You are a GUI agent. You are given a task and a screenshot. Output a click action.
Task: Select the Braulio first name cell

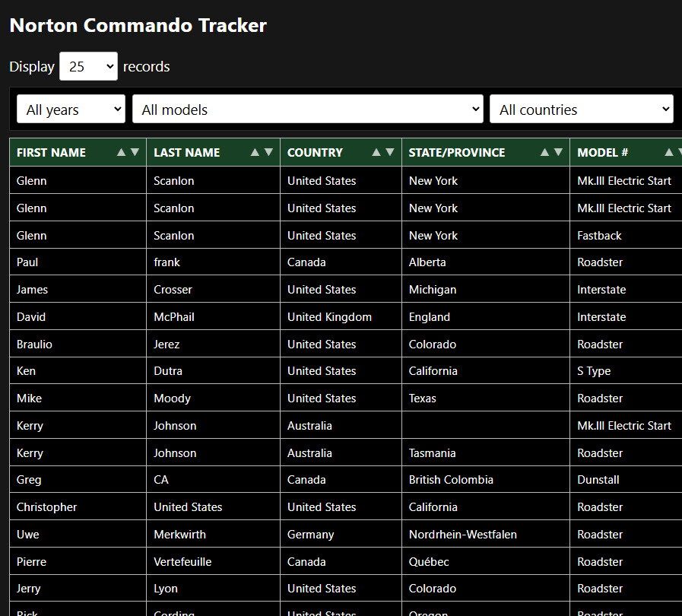[x=78, y=344]
